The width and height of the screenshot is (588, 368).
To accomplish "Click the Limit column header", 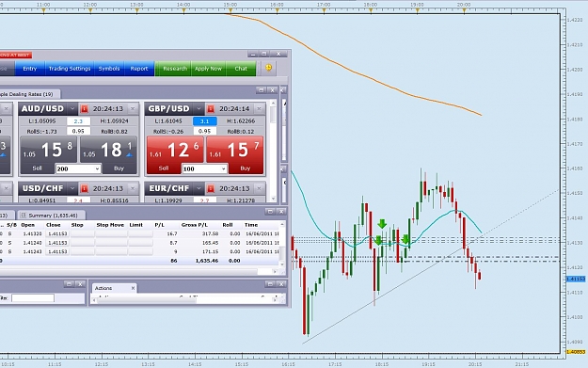I will pyautogui.click(x=135, y=225).
